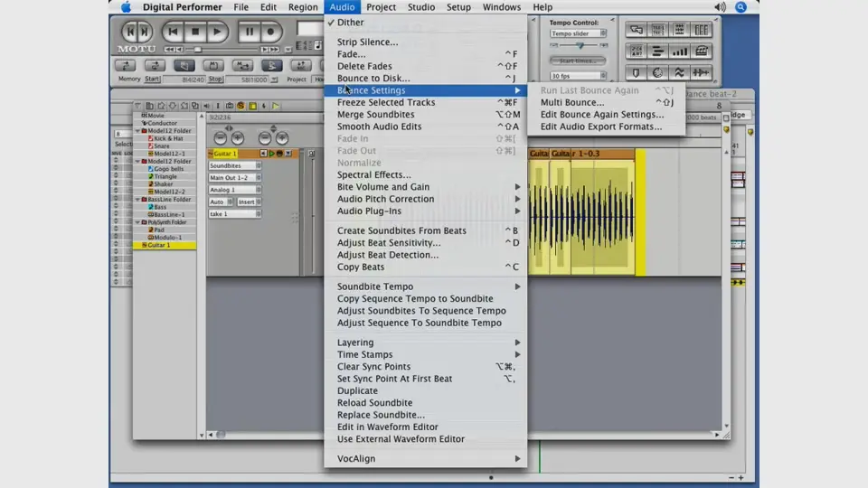
Task: Open the ascending level bars shortcut icon
Action: [x=679, y=51]
